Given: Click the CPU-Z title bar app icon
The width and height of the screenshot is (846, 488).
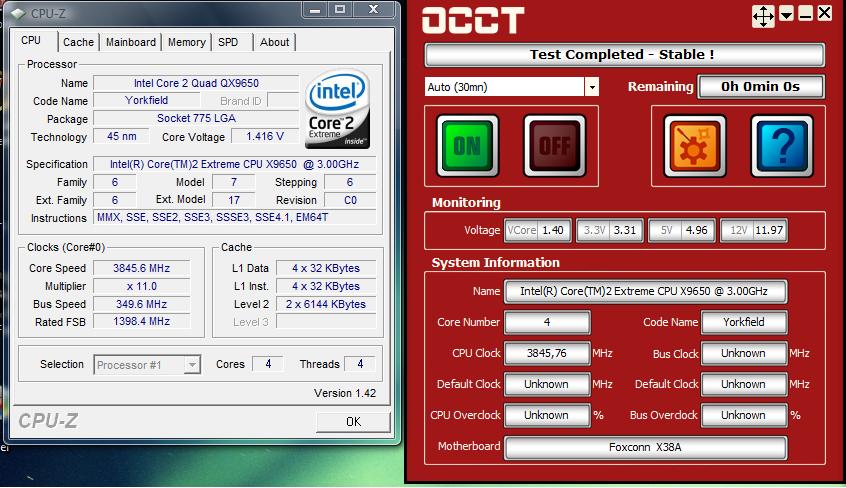Looking at the screenshot, I should 18,13.
